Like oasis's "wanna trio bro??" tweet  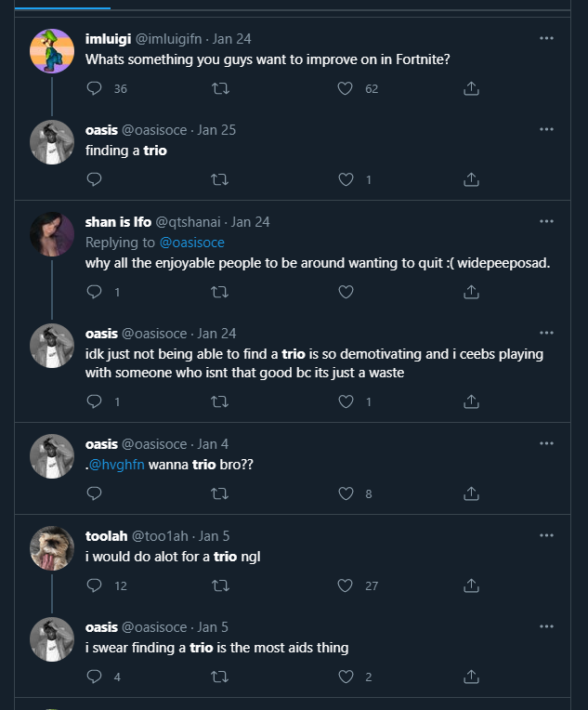tap(346, 493)
